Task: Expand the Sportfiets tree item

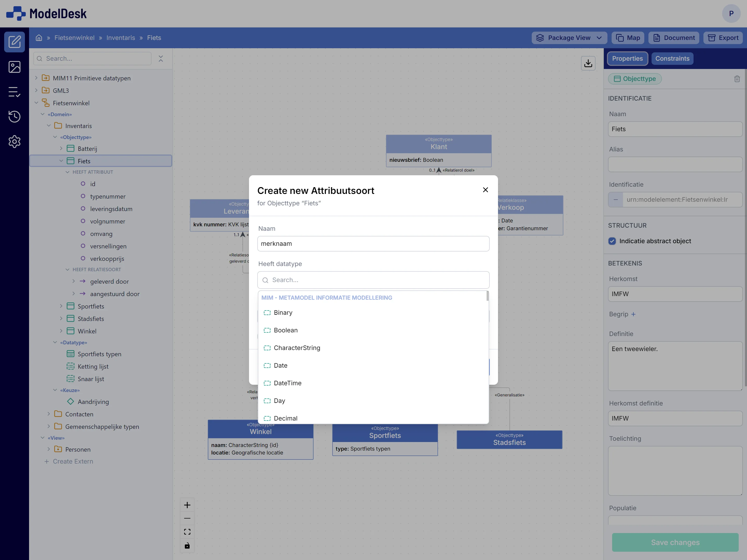Action: pyautogui.click(x=61, y=306)
